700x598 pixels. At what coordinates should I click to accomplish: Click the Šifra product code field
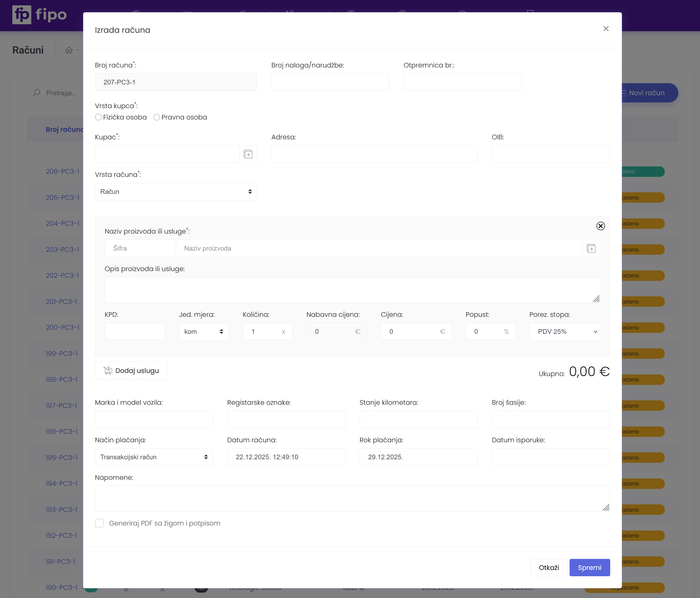pyautogui.click(x=140, y=248)
